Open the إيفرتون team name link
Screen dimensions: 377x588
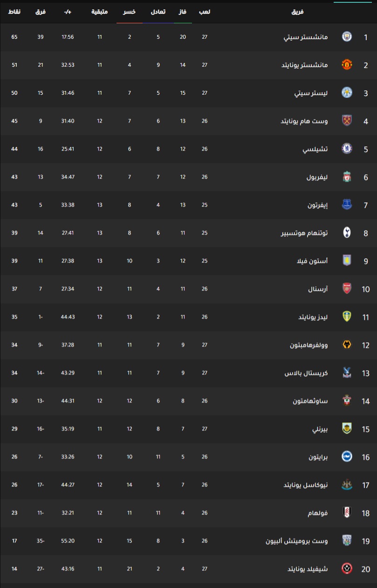click(318, 205)
